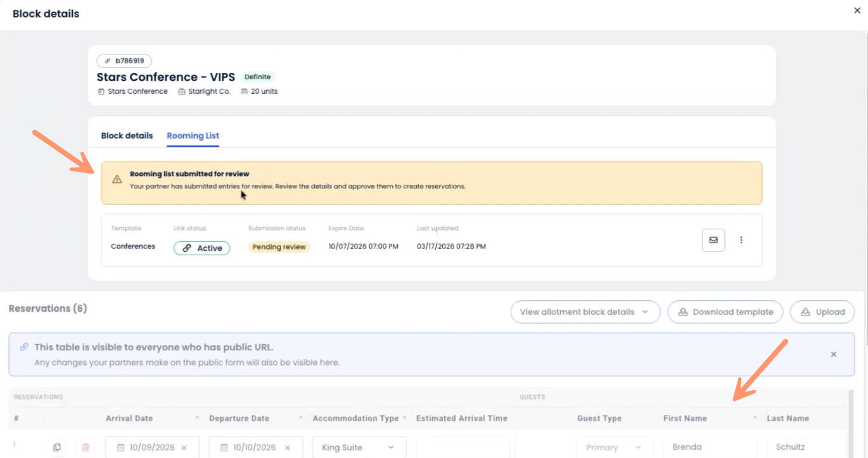
Task: Click the Last Name field containing Schultz
Action: tap(805, 447)
